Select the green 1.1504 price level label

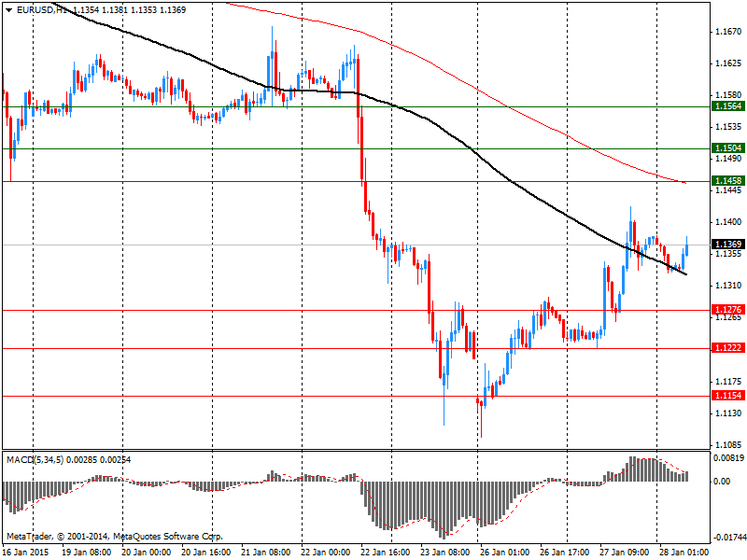[728, 148]
